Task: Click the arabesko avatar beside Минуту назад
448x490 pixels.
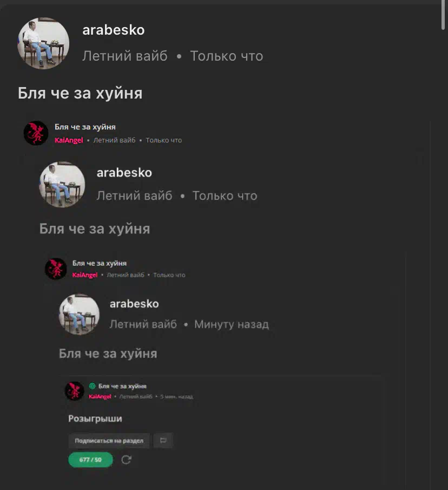Action: 80,314
